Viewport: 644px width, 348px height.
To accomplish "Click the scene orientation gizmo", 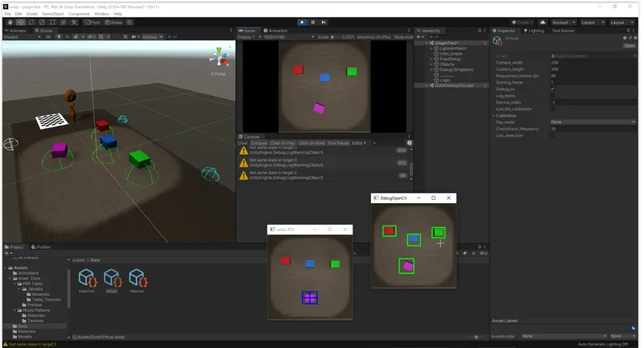I will (219, 58).
